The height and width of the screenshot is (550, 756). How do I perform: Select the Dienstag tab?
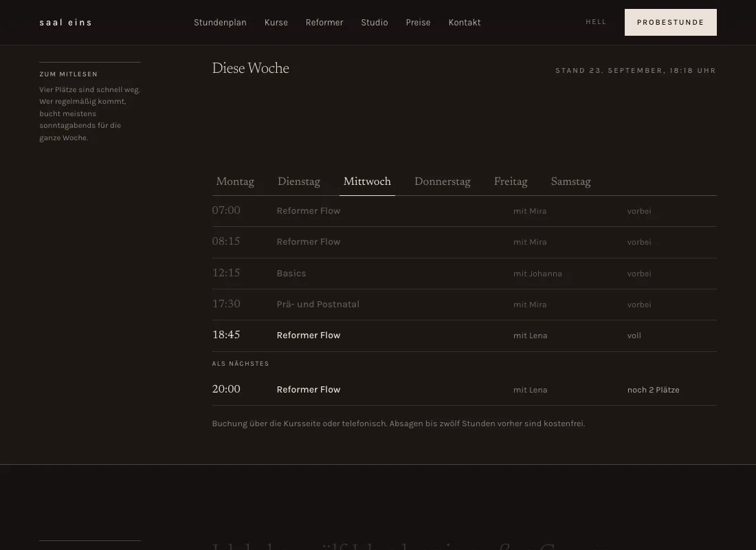(x=299, y=182)
